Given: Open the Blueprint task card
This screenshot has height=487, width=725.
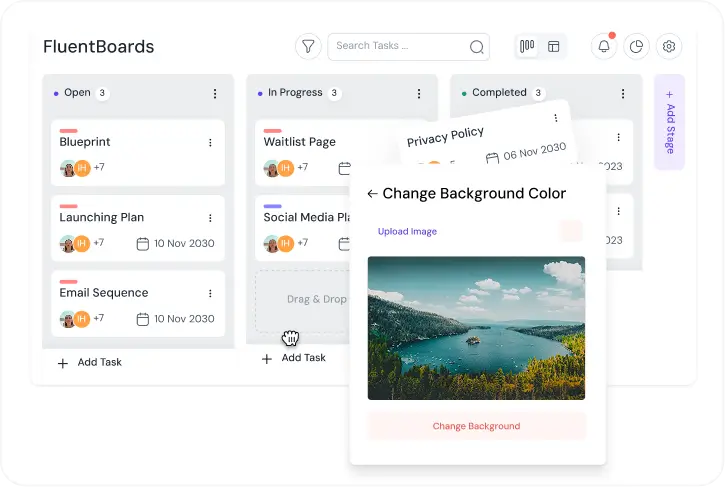Looking at the screenshot, I should (138, 153).
